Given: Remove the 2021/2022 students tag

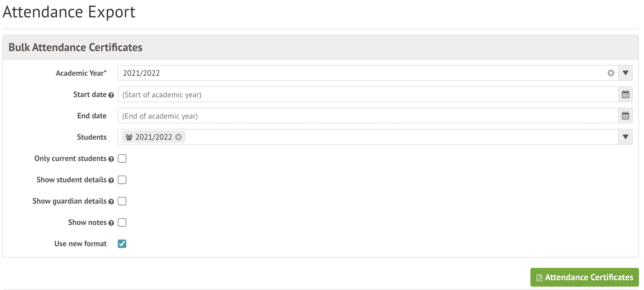Looking at the screenshot, I should 178,137.
